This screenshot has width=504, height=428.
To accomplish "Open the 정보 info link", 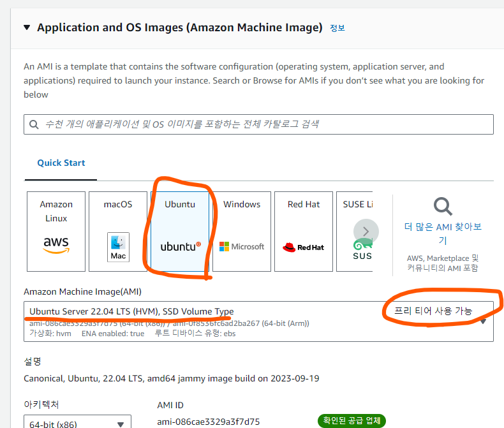I will tap(337, 28).
